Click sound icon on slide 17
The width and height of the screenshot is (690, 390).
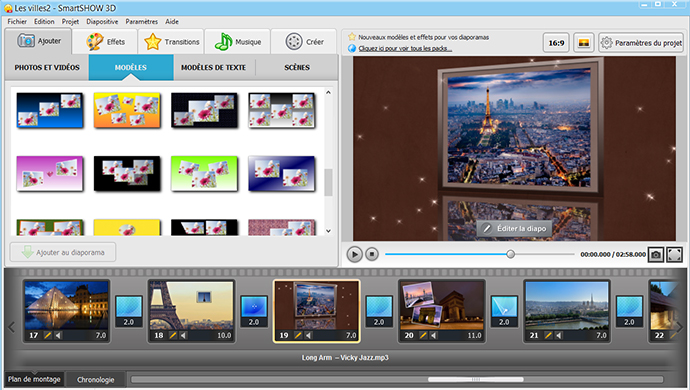click(58, 335)
